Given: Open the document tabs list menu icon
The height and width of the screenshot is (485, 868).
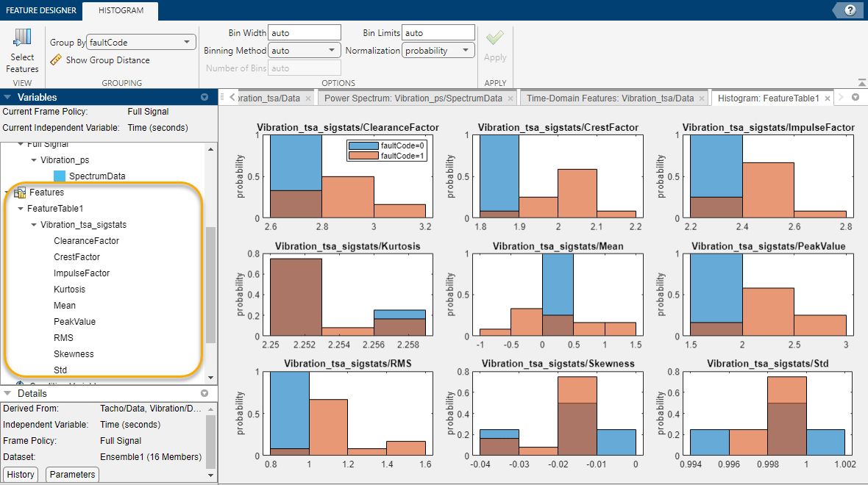Looking at the screenshot, I should click(x=855, y=98).
